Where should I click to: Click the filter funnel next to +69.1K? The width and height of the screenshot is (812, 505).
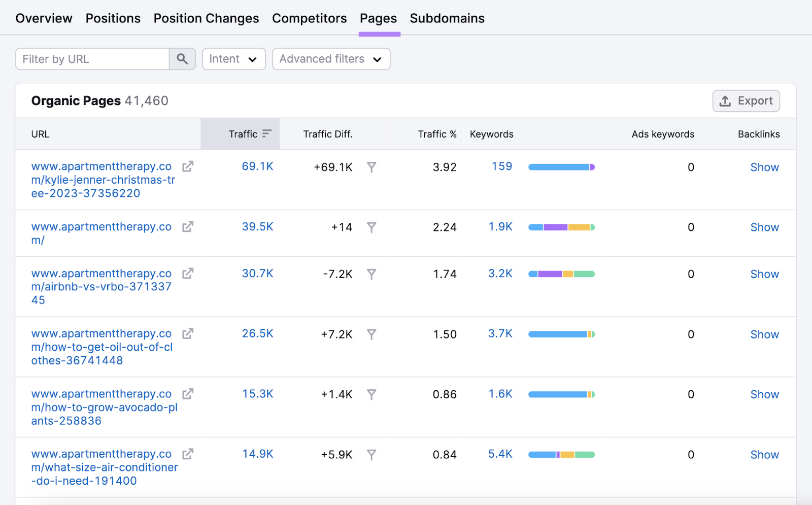(x=372, y=167)
